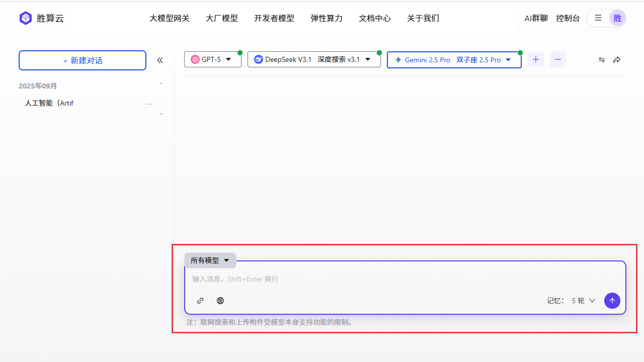Image resolution: width=644 pixels, height=362 pixels.
Task: Click the plus icon to add model
Action: [536, 59]
